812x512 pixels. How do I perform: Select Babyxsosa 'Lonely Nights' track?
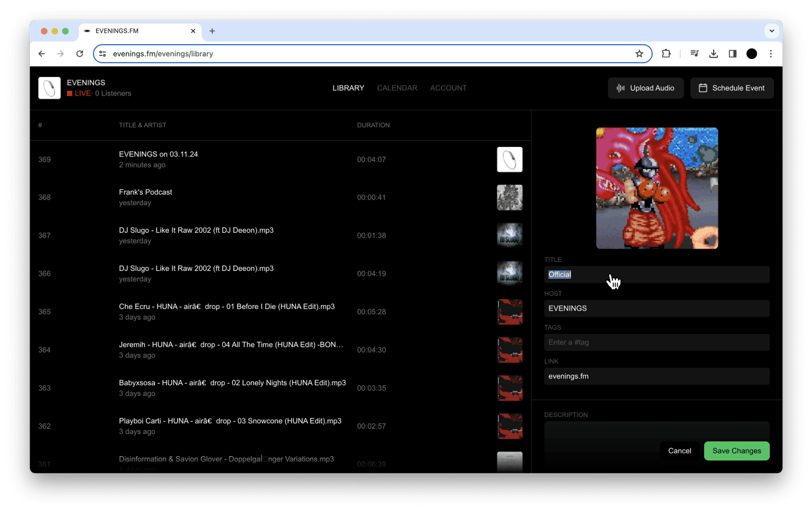point(232,383)
